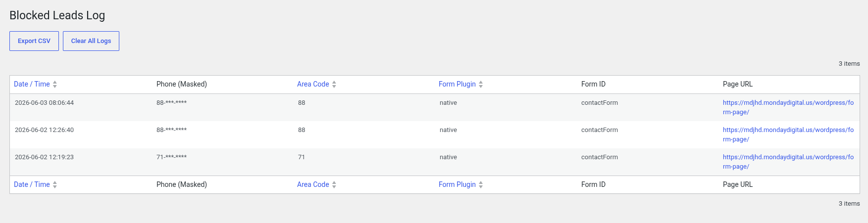
Task: Click sort arrows icon beside footer Area Code
Action: pyautogui.click(x=334, y=185)
